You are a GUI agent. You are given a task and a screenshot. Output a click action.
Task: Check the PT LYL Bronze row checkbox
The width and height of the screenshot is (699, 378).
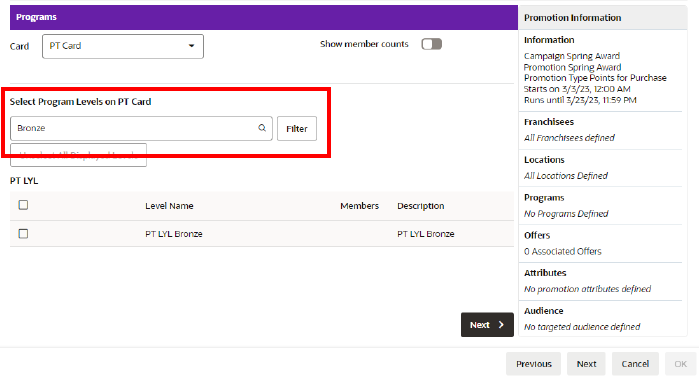(23, 234)
